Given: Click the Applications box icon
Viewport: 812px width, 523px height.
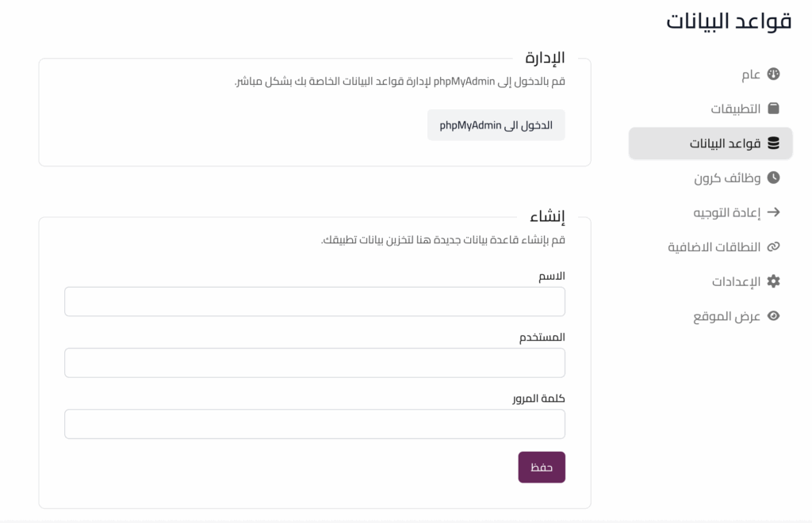Looking at the screenshot, I should click(x=774, y=109).
